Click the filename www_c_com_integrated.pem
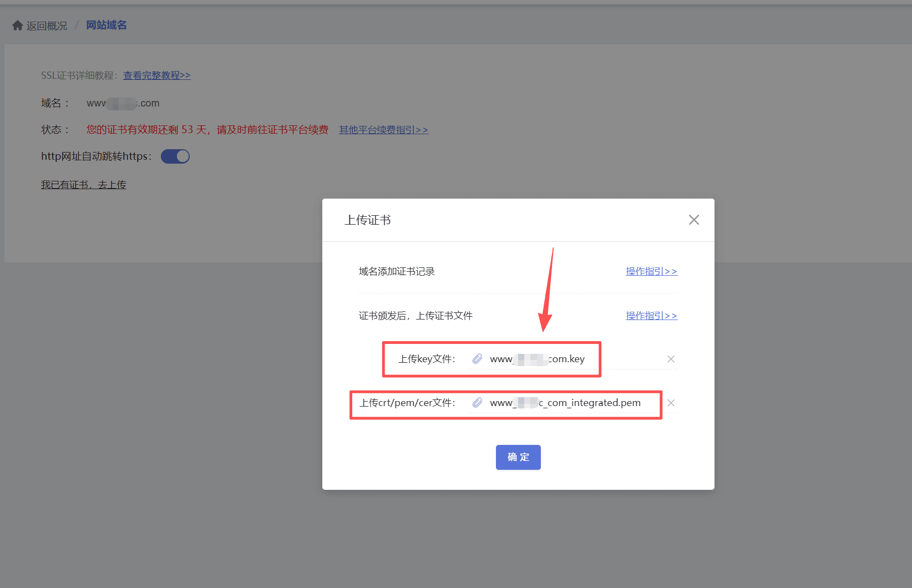The height and width of the screenshot is (588, 912). point(564,403)
